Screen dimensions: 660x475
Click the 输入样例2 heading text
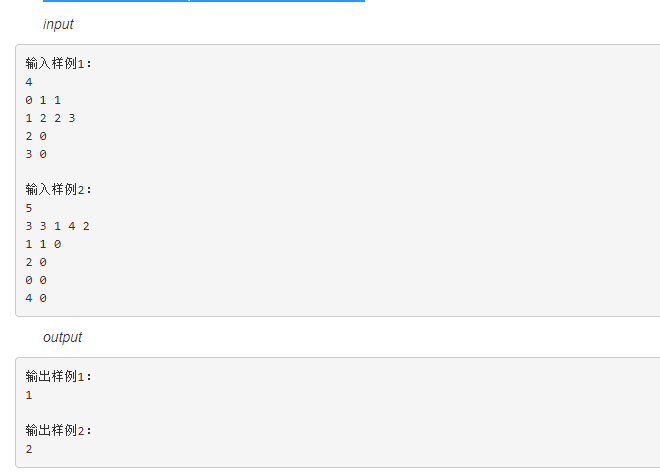(58, 190)
